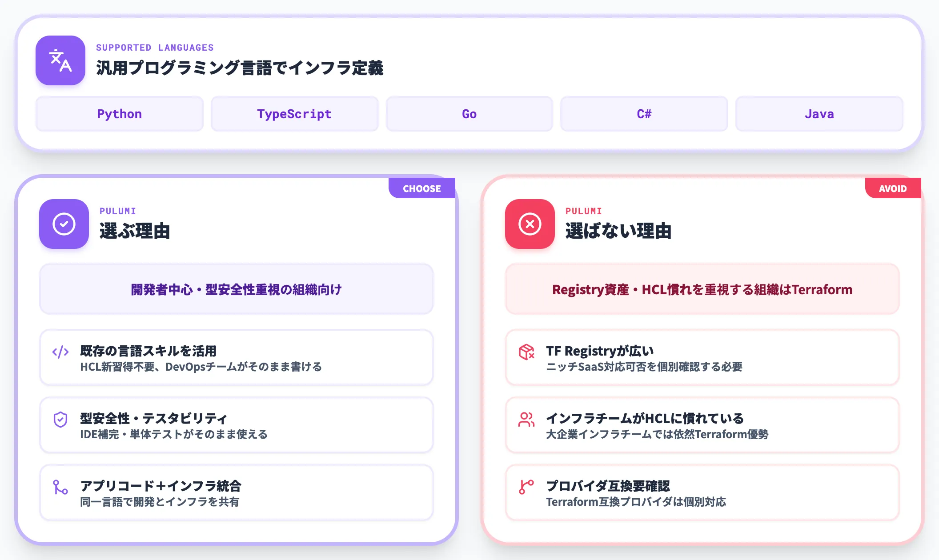Click the git branch icon beside プロバイダ互換要確認
This screenshot has height=560, width=939.
click(526, 487)
